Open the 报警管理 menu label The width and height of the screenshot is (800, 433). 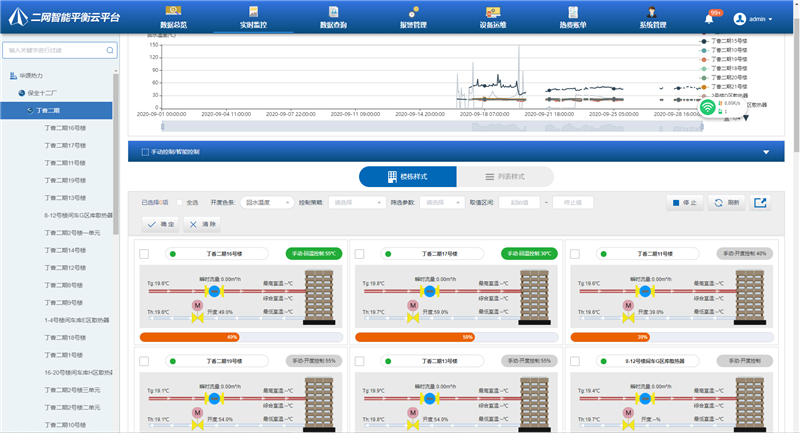pos(413,24)
